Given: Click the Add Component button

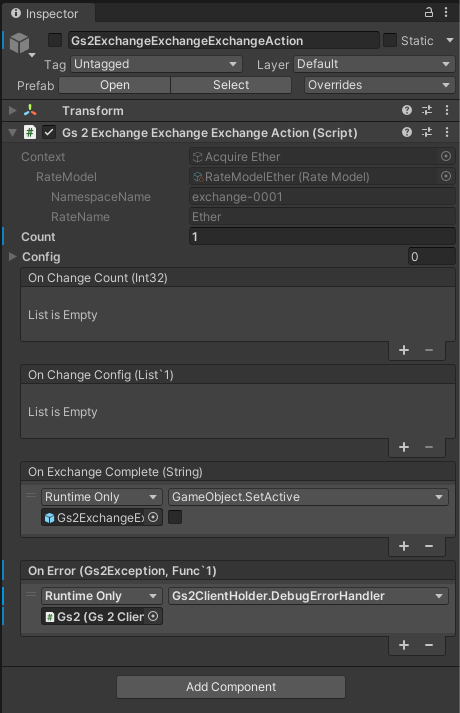Looking at the screenshot, I should (x=231, y=687).
